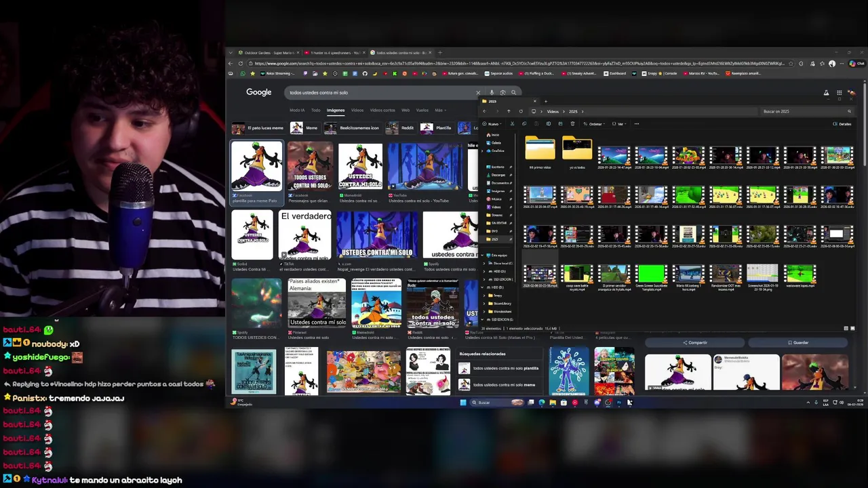Open the Ordenar sort dropdown
Image resolution: width=868 pixels, height=488 pixels.
(x=594, y=124)
